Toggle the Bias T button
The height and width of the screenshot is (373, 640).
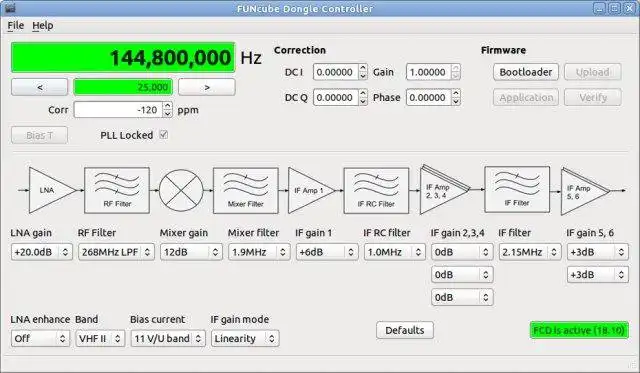tap(39, 135)
